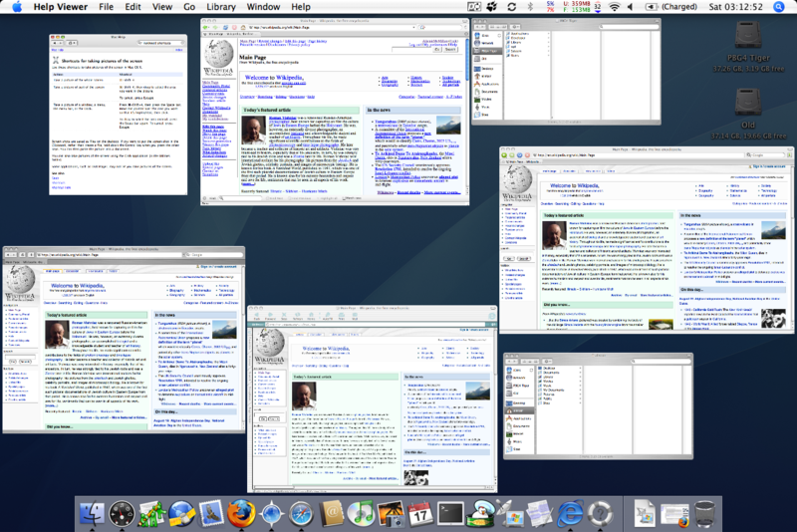Select the PBG4 Tiger hard drive icon
The height and width of the screenshot is (532, 797).
[748, 36]
